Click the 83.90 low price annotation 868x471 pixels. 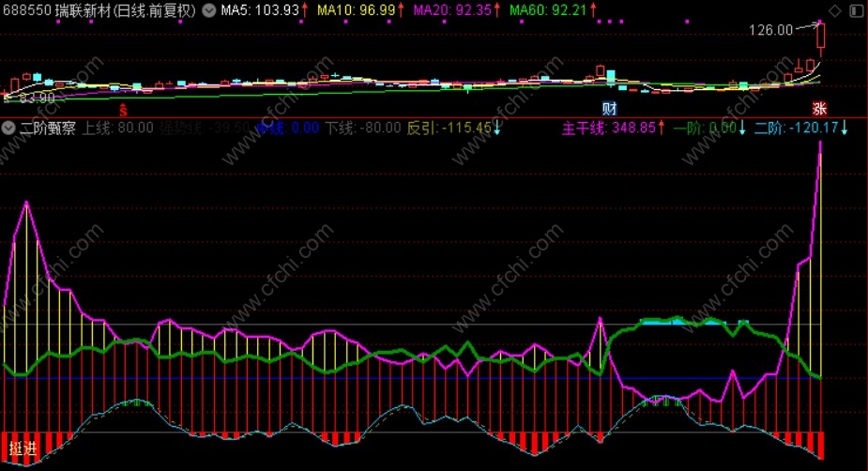tap(38, 99)
